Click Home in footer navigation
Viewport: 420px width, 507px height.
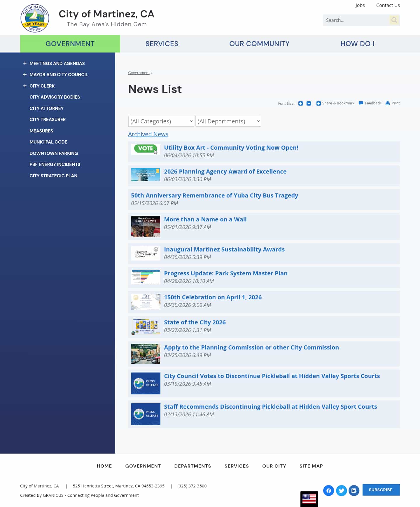coord(104,466)
